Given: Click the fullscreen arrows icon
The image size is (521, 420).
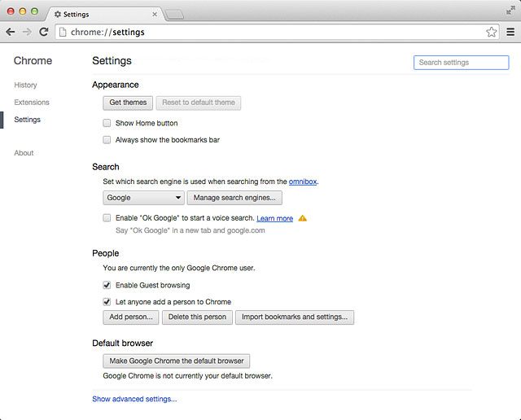Looking at the screenshot, I should click(x=510, y=11).
